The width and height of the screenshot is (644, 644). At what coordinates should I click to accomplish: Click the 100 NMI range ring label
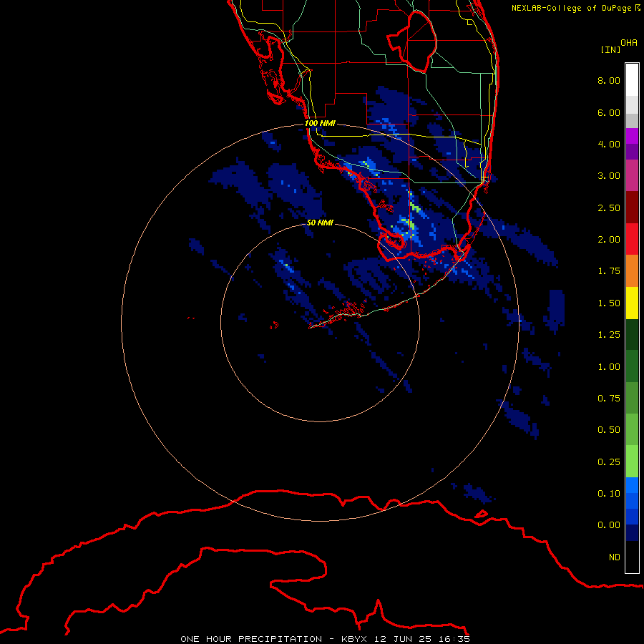click(320, 123)
